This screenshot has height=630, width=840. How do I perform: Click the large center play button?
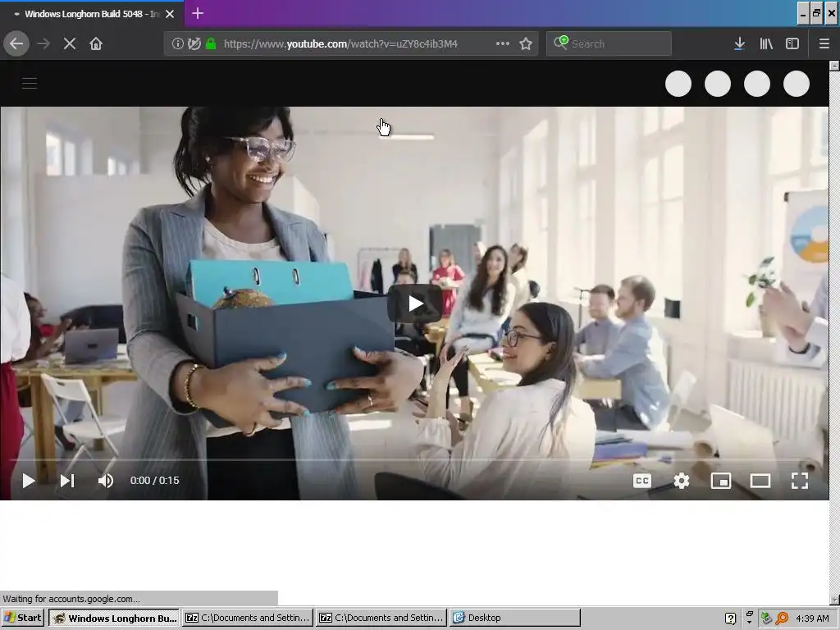coord(415,304)
